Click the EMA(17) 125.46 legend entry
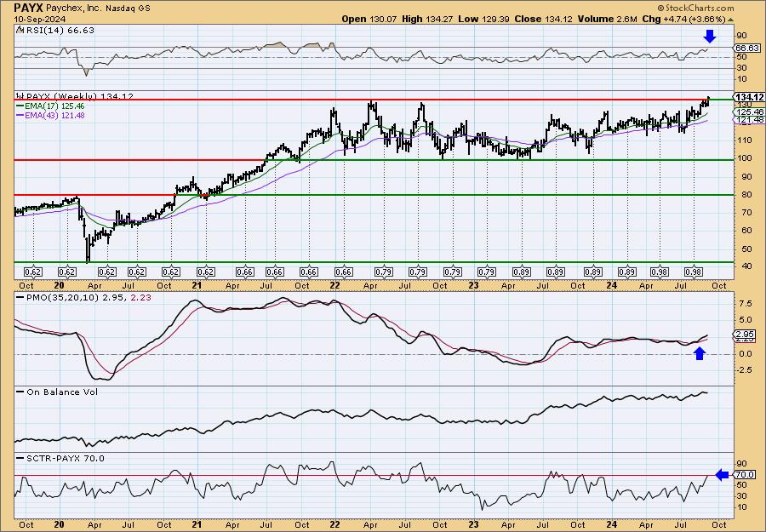 50,106
